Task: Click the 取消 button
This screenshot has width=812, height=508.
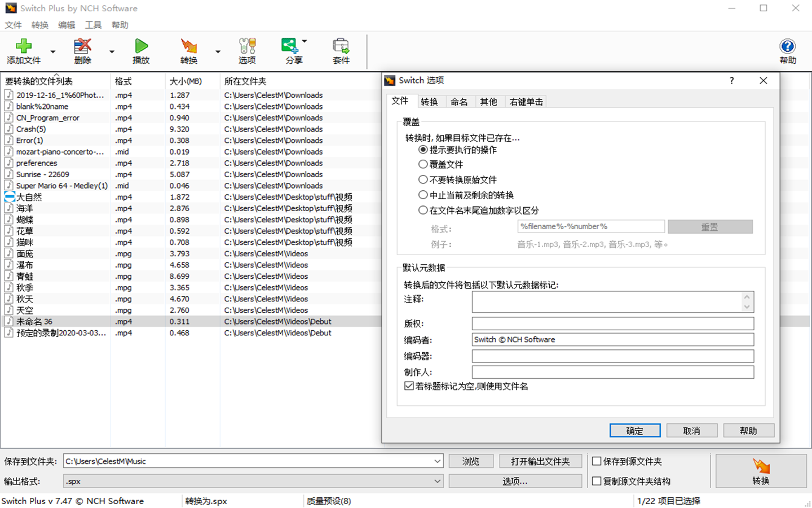Action: coord(692,431)
